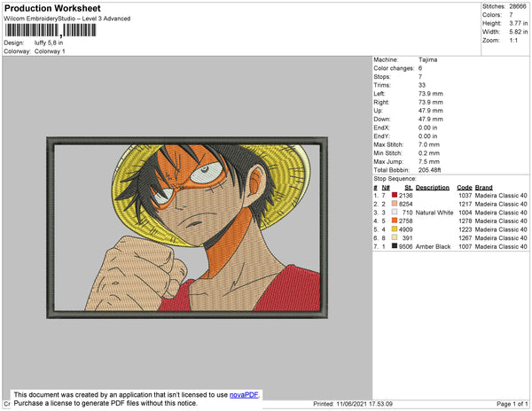Click 'Wilcom EmbroideryStudio – Level 3 Advanced' text
532x411 pixels.
tap(67, 19)
